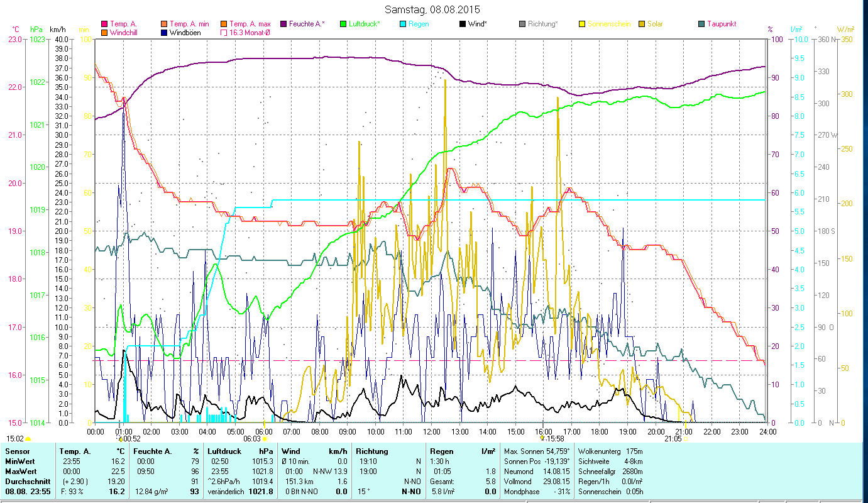Click the l/m² axis unit label above the chart
This screenshot has height=503, width=868.
click(796, 29)
